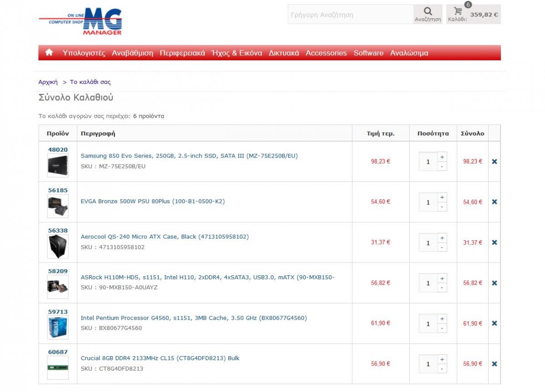Click the EVGA PSU product thumbnail
545x392 pixels.
click(58, 206)
